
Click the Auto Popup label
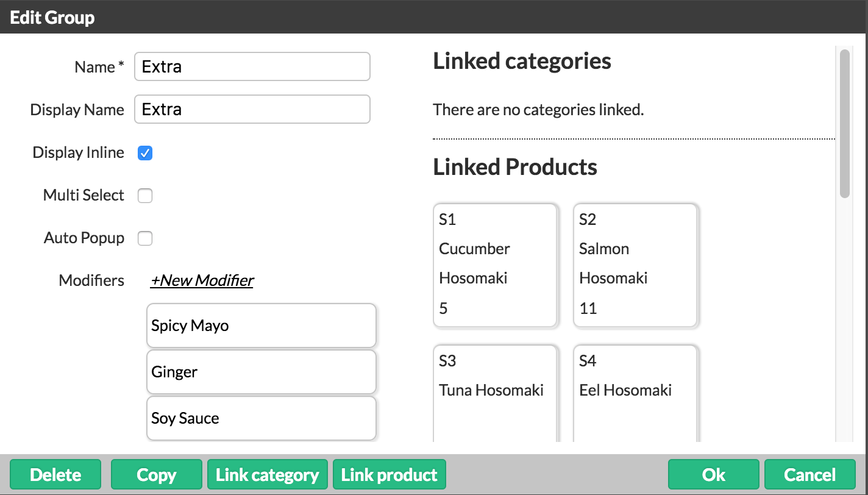84,238
